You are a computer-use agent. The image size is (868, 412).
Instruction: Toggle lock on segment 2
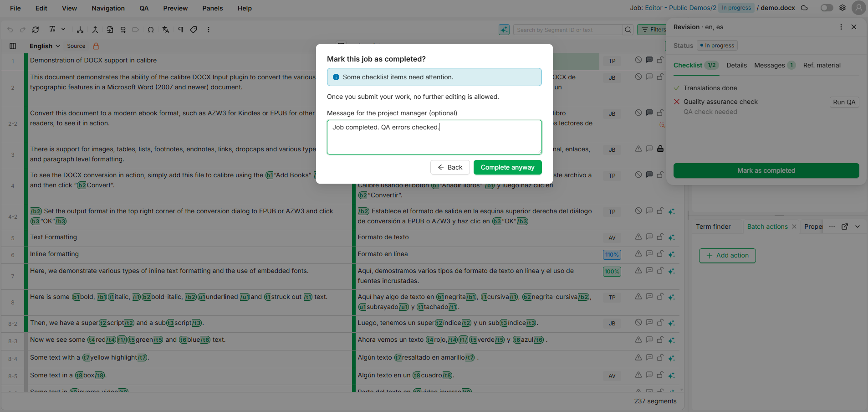(660, 77)
